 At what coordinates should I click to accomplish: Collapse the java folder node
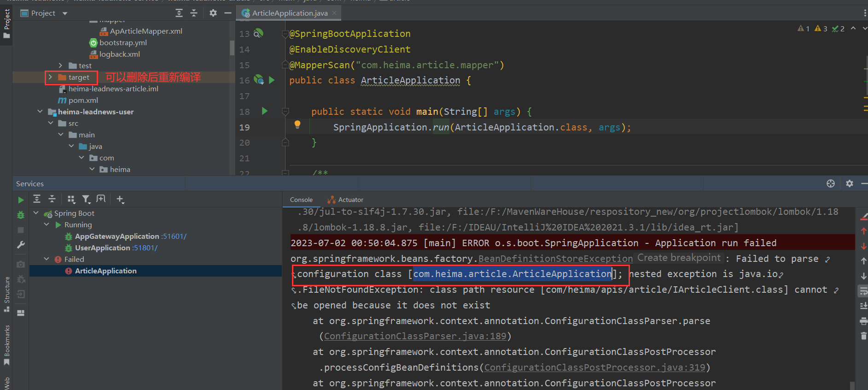[71, 146]
